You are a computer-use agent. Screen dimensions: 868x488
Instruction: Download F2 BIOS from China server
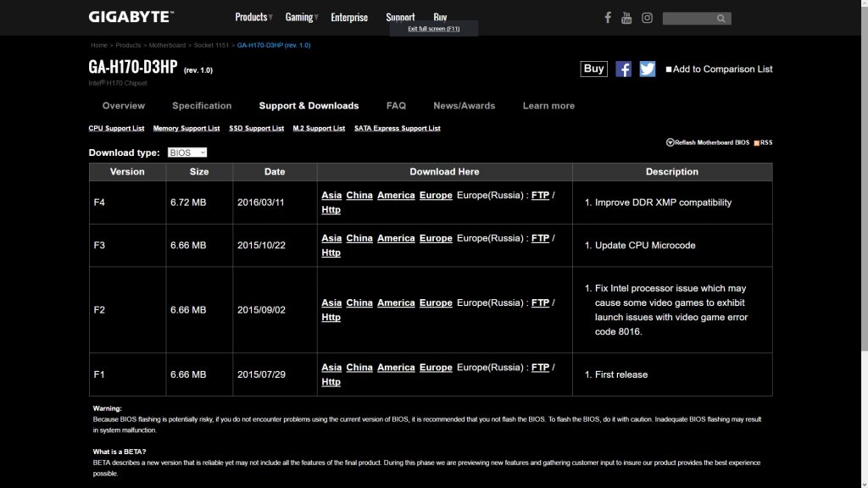coord(359,303)
